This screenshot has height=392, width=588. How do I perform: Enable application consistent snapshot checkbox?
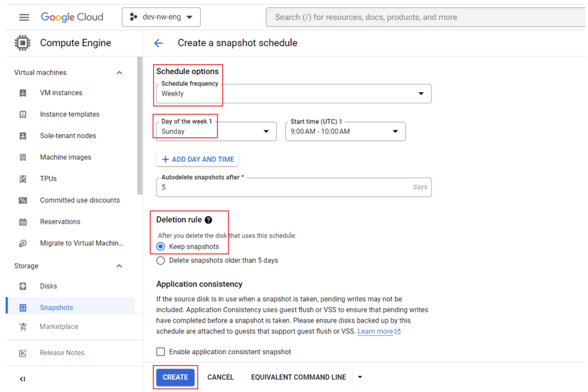click(x=161, y=352)
